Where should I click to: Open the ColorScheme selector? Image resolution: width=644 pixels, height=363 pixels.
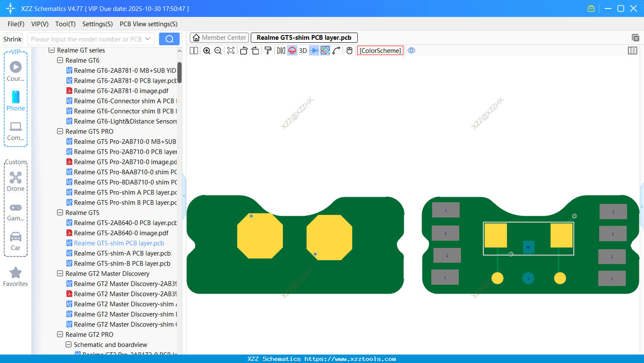tap(380, 51)
